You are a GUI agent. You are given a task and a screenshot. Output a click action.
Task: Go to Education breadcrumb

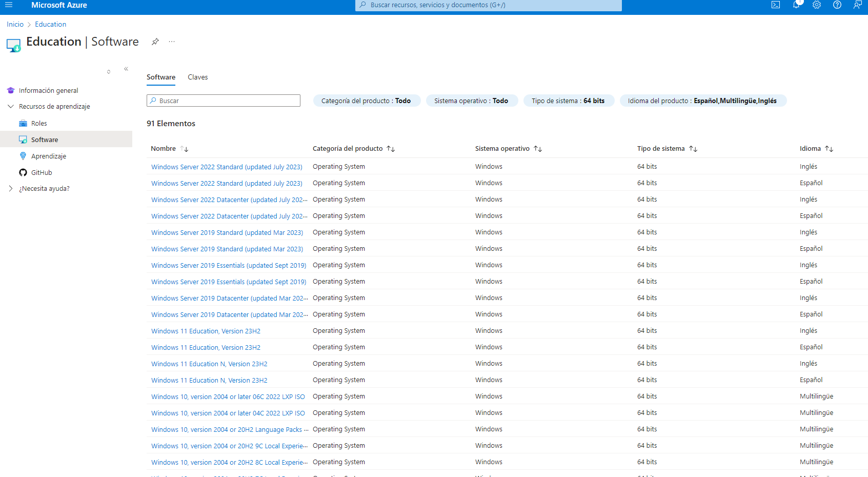[x=50, y=24]
